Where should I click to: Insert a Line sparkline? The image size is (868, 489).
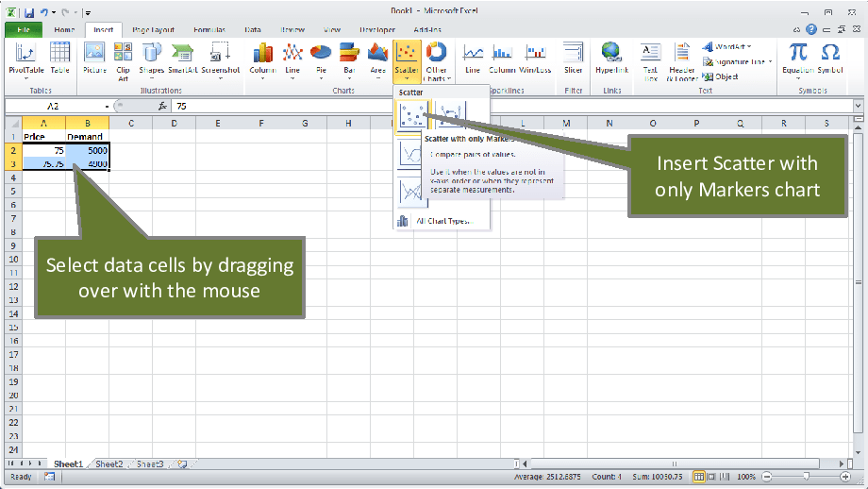(473, 59)
